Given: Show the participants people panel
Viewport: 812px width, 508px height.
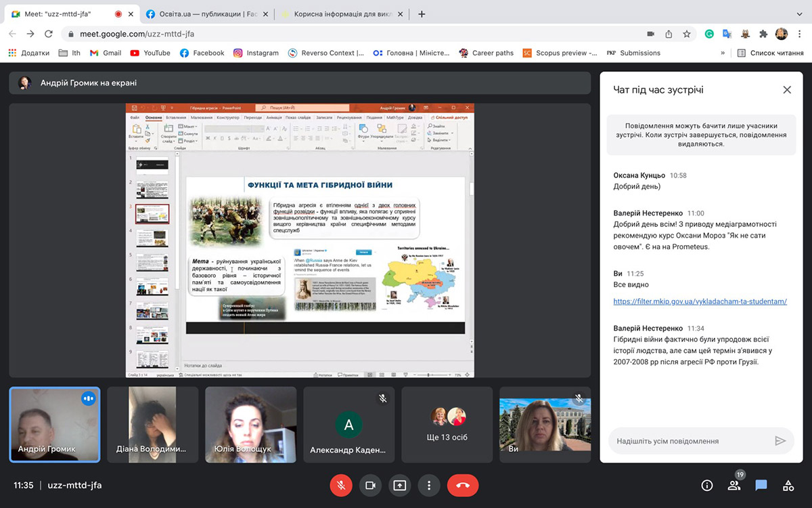Looking at the screenshot, I should tap(734, 485).
